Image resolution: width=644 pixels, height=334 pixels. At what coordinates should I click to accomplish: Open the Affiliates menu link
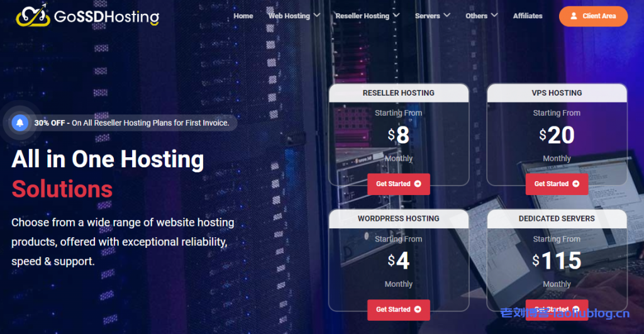click(528, 16)
